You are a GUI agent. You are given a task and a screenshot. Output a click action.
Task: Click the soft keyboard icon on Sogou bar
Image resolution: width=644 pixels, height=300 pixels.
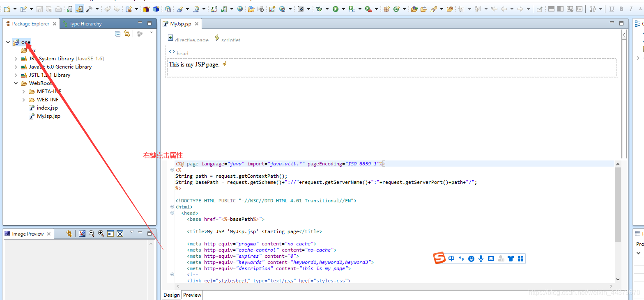click(491, 259)
